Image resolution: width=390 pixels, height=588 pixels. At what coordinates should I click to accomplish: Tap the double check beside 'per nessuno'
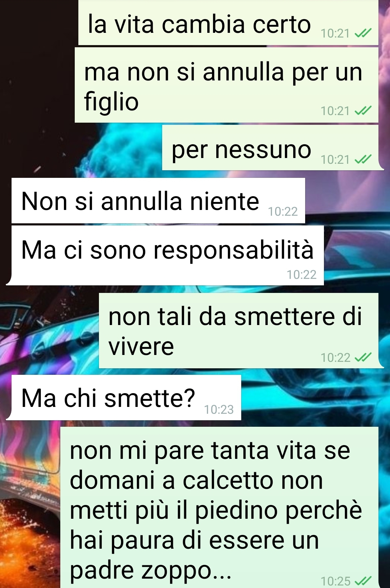[363, 159]
